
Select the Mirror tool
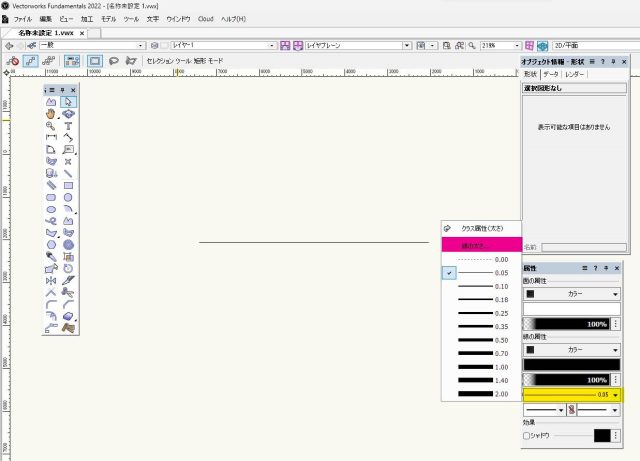click(51, 281)
